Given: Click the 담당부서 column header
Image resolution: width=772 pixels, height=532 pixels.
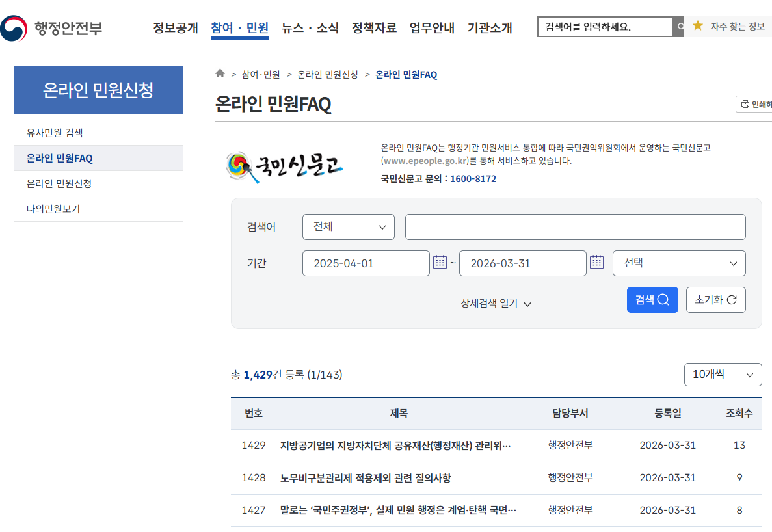Looking at the screenshot, I should coord(570,414).
